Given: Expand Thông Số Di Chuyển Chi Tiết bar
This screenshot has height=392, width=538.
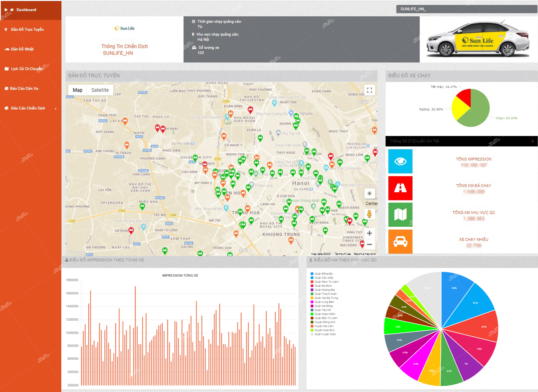Looking at the screenshot, I should [x=532, y=141].
